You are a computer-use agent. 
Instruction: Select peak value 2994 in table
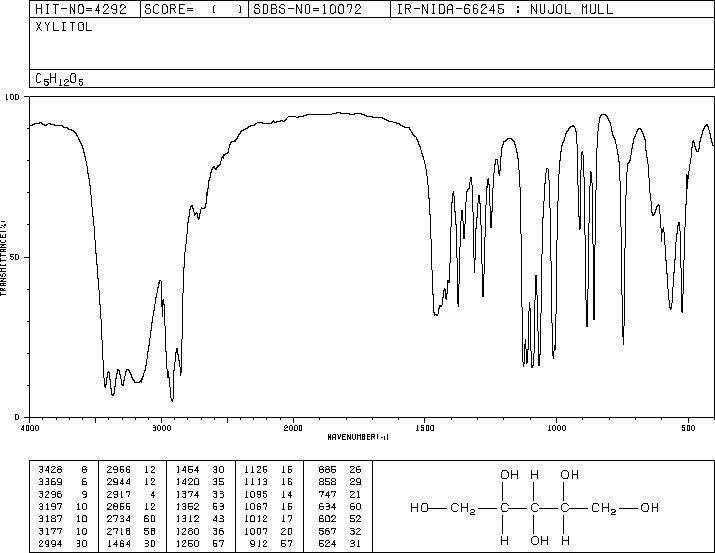[x=51, y=543]
